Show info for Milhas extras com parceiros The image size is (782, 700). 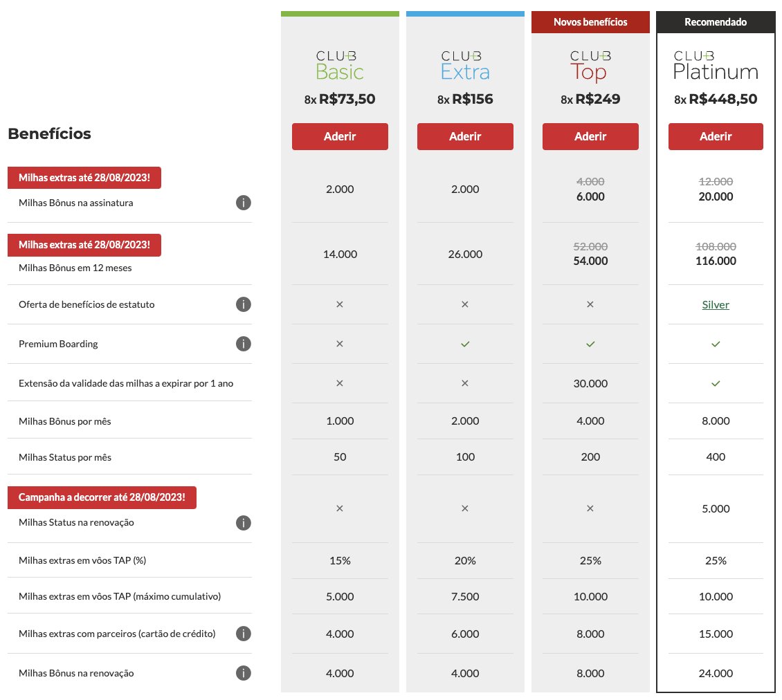[244, 634]
